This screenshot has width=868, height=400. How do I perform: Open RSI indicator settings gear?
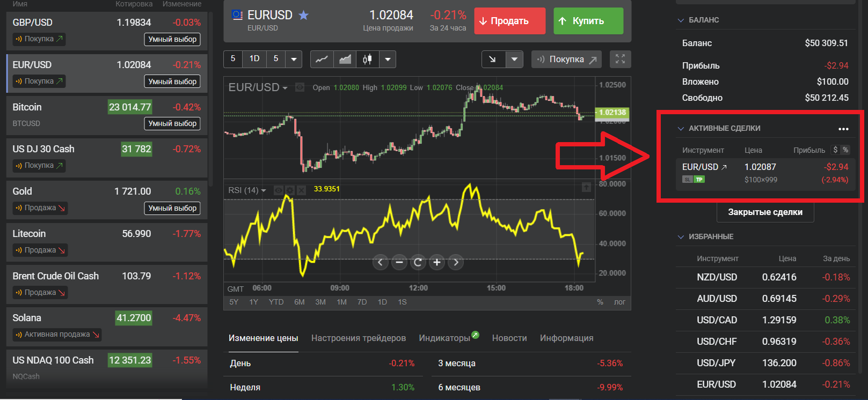(x=290, y=190)
